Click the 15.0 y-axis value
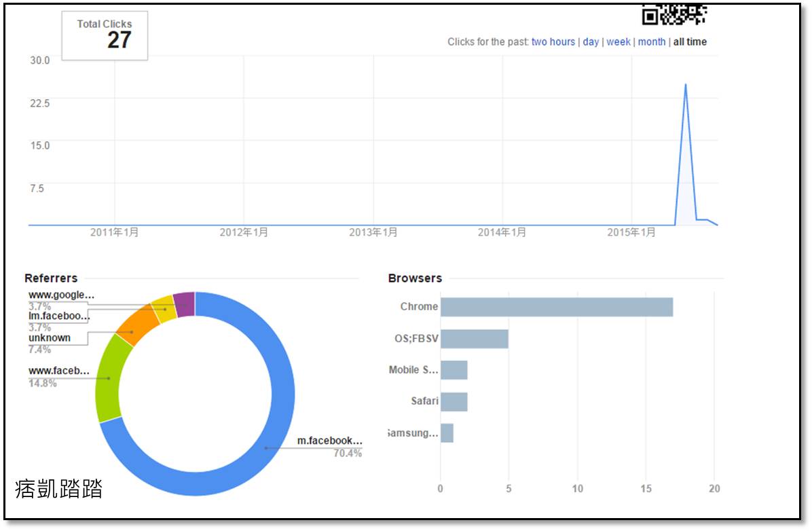The width and height of the screenshot is (812, 531). tap(40, 145)
